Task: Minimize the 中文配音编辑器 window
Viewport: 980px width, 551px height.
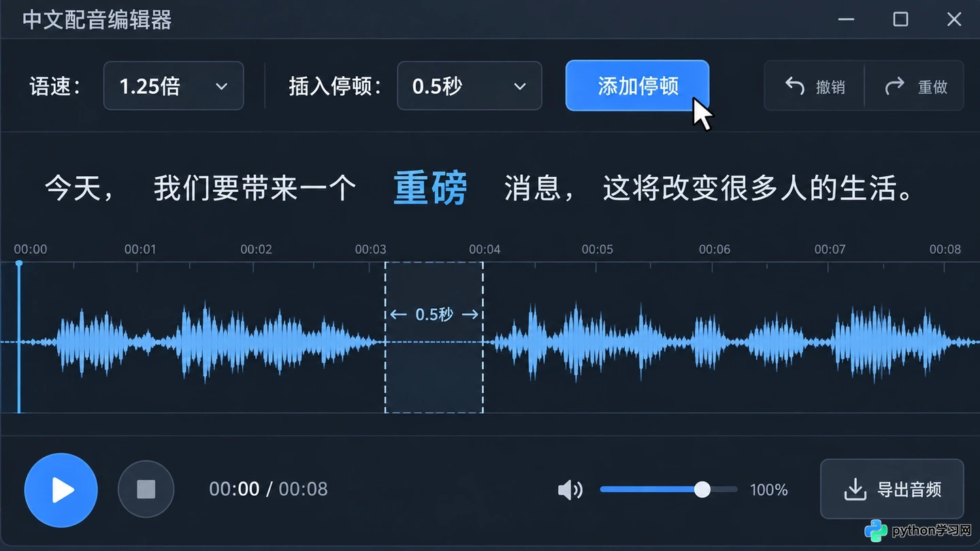Action: pyautogui.click(x=846, y=19)
